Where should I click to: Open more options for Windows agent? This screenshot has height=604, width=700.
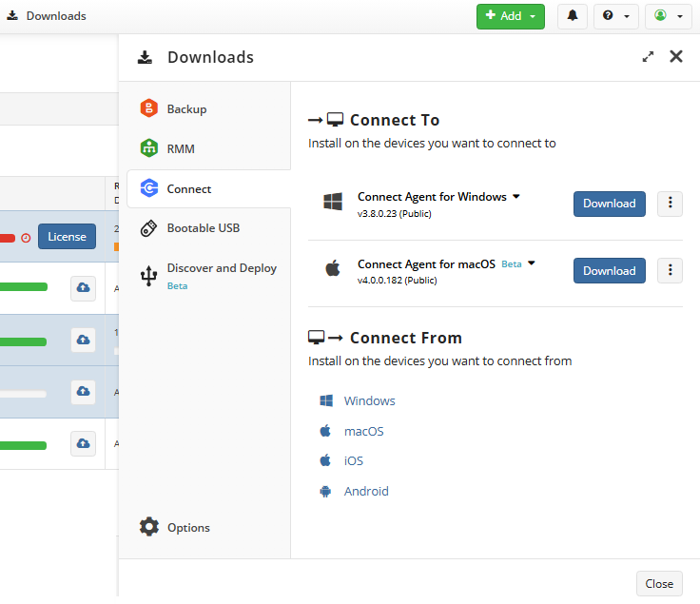pyautogui.click(x=670, y=204)
